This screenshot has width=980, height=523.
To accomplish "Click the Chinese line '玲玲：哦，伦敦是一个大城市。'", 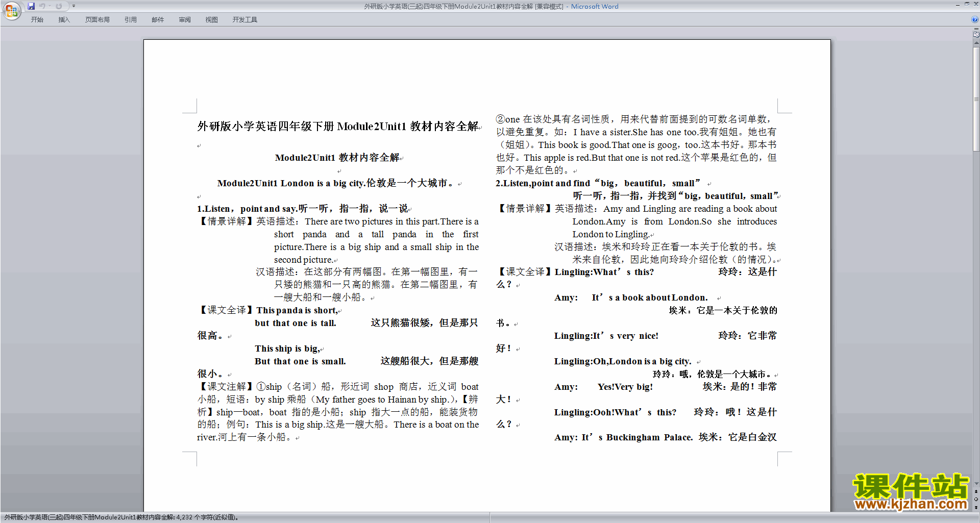I will 713,374.
